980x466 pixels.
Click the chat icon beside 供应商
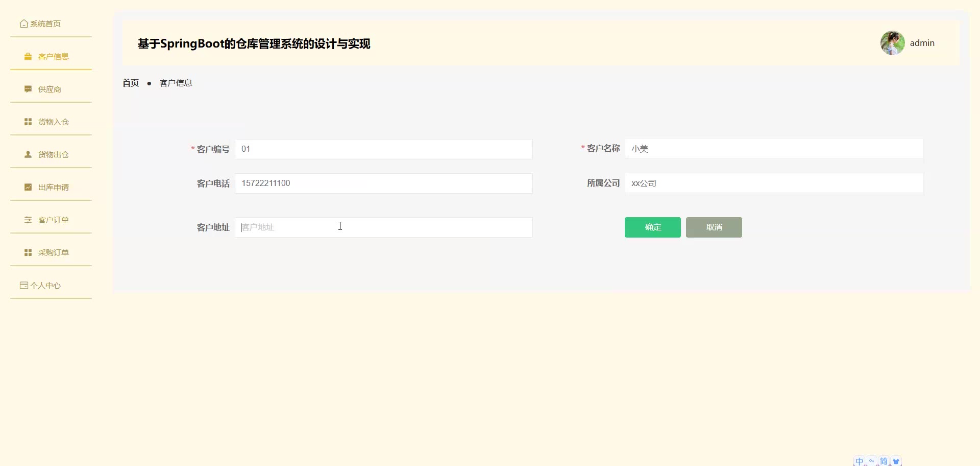pos(28,89)
